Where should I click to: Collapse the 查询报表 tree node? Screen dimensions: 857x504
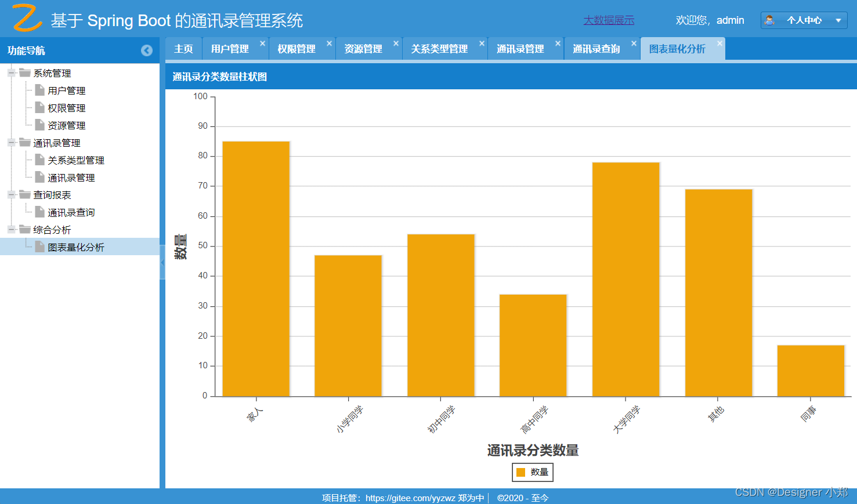[x=12, y=195]
